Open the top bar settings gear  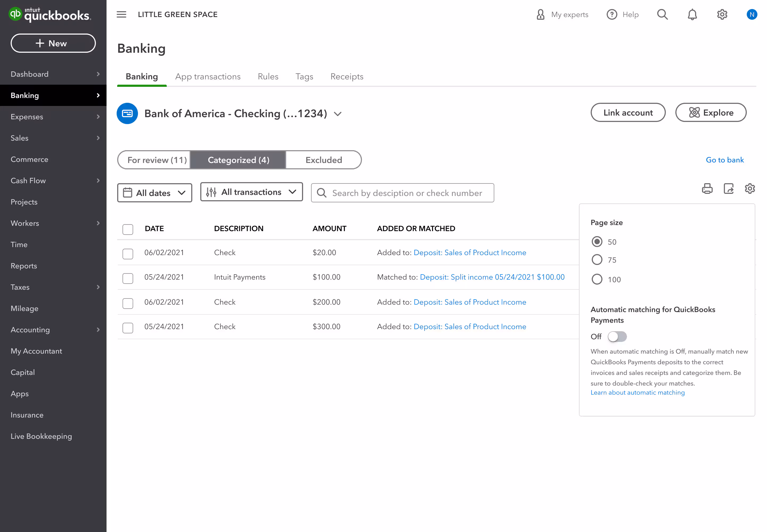click(x=722, y=15)
